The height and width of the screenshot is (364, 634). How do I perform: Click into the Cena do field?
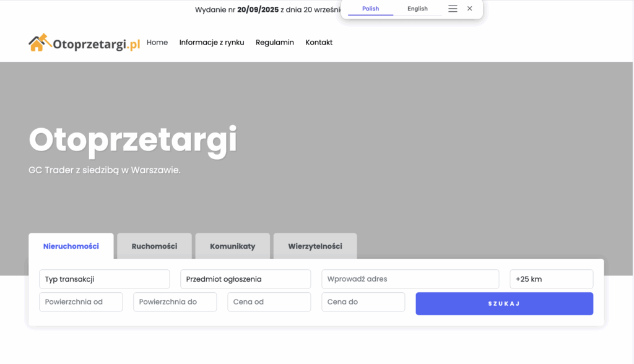363,302
